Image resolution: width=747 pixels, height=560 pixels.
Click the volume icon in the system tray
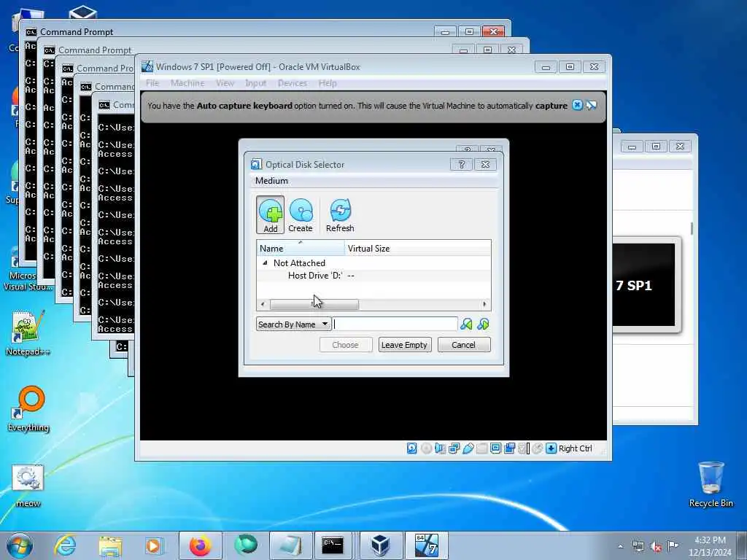656,546
